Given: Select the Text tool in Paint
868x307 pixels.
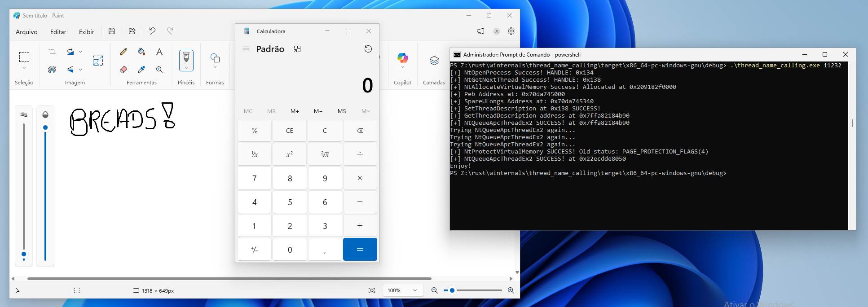Looking at the screenshot, I should click(159, 52).
